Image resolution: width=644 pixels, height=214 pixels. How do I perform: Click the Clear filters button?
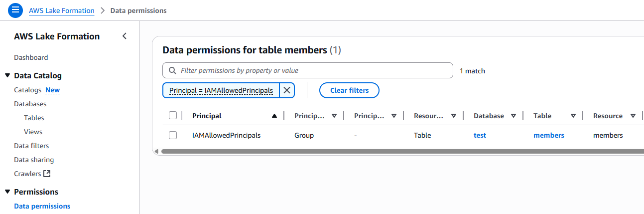(x=349, y=90)
